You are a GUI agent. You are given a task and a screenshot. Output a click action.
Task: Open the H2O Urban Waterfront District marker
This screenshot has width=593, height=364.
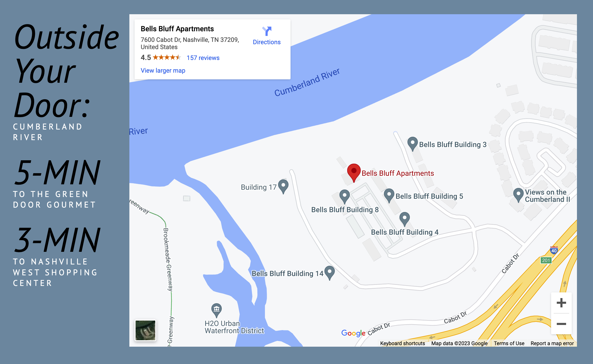(217, 310)
